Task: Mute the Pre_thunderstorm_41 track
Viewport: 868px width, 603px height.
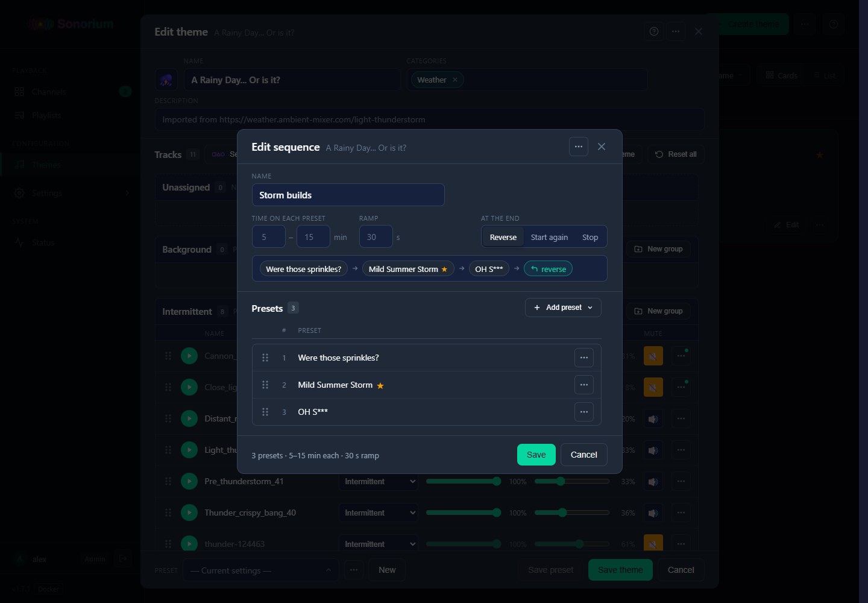Action: pos(653,481)
